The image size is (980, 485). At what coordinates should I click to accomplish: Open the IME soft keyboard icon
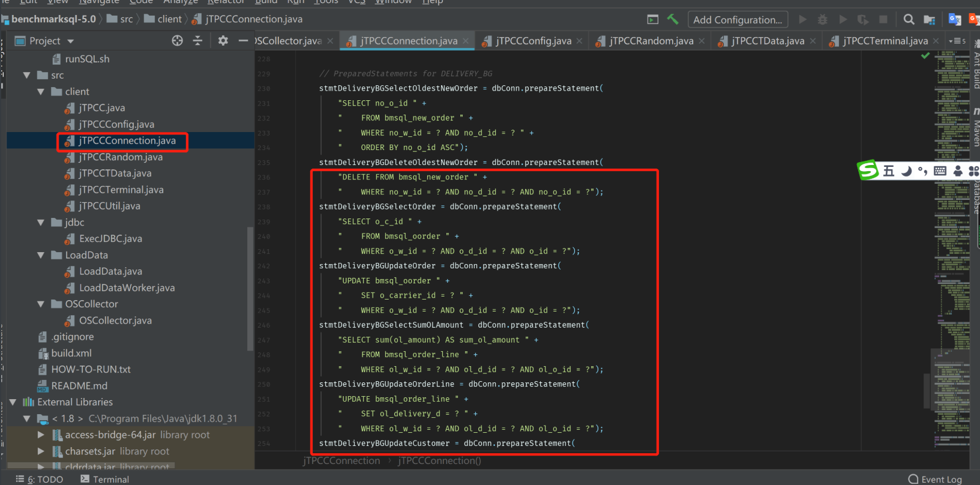coord(940,171)
